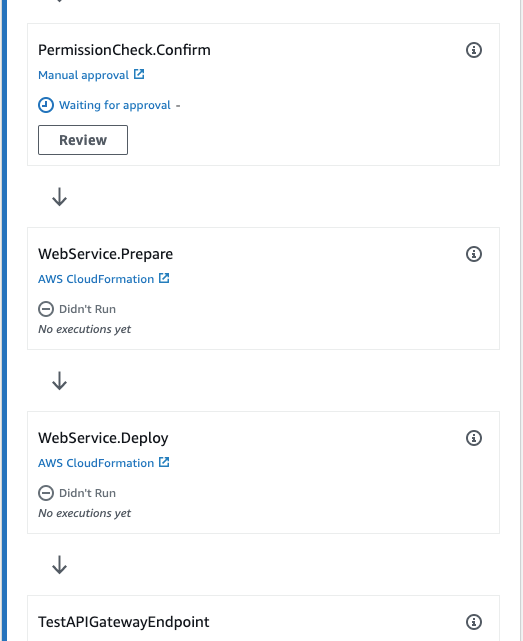
Task: Open info icon for TestAPIGatewayEndpoint action
Action: [x=474, y=622]
